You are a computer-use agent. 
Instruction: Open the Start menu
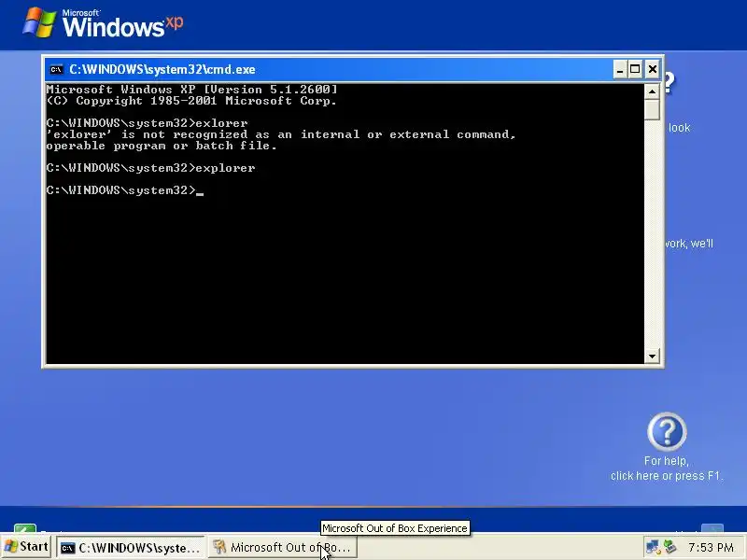pos(26,547)
